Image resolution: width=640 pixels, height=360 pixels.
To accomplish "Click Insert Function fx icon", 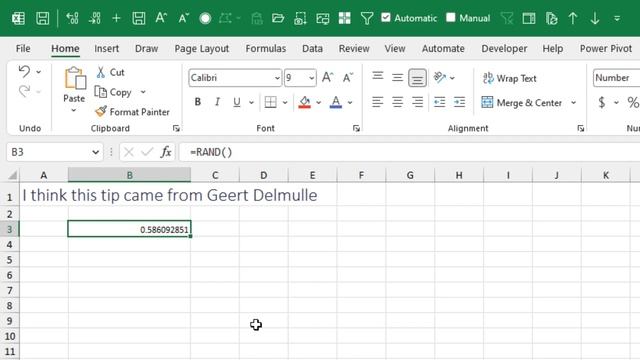I will [x=166, y=152].
